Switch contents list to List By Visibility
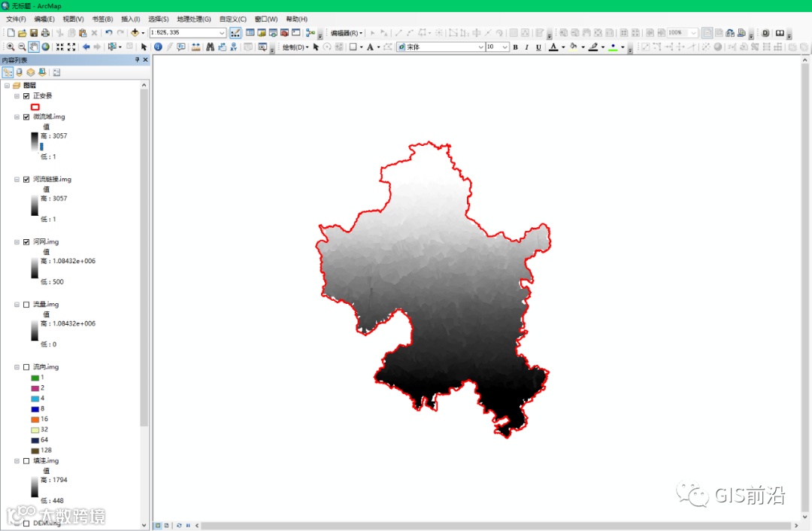Screen dimensions: 812x531 tap(31, 72)
